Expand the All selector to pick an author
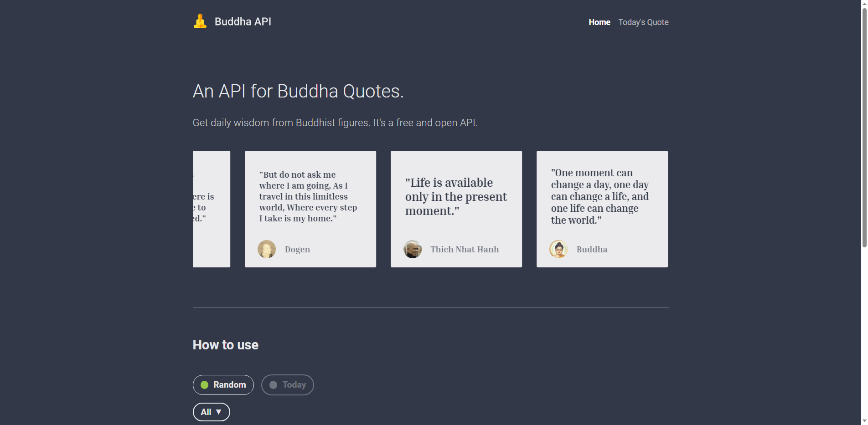 [x=211, y=412]
